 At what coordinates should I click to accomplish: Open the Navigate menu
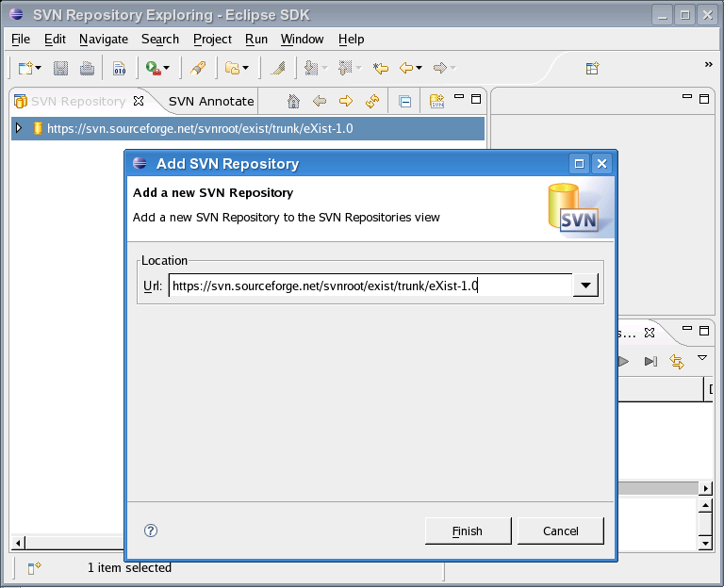104,40
